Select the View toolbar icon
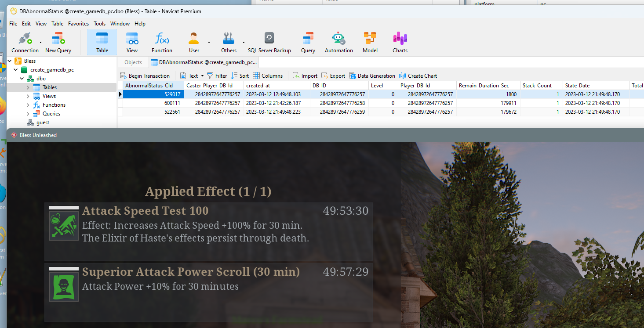This screenshot has height=328, width=644. pos(132,43)
